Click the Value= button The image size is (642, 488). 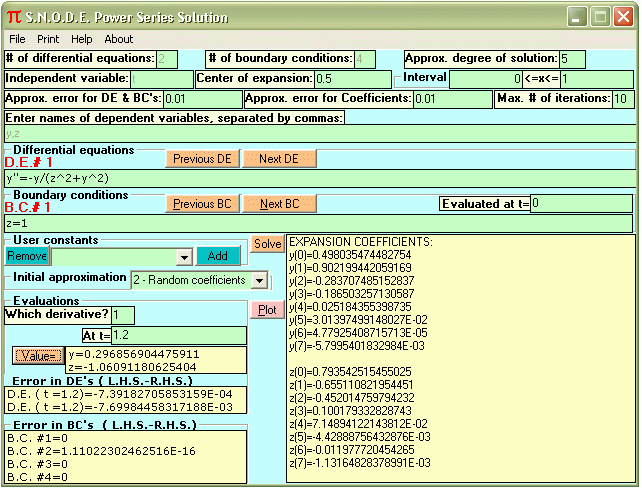[x=38, y=355]
